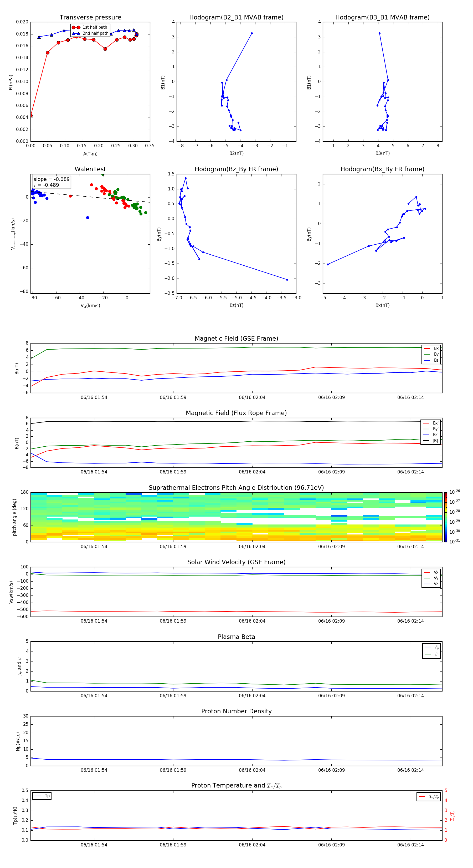
Task: Click the "Vz" legend entry in Solar Wind plot
Action: 431,584
